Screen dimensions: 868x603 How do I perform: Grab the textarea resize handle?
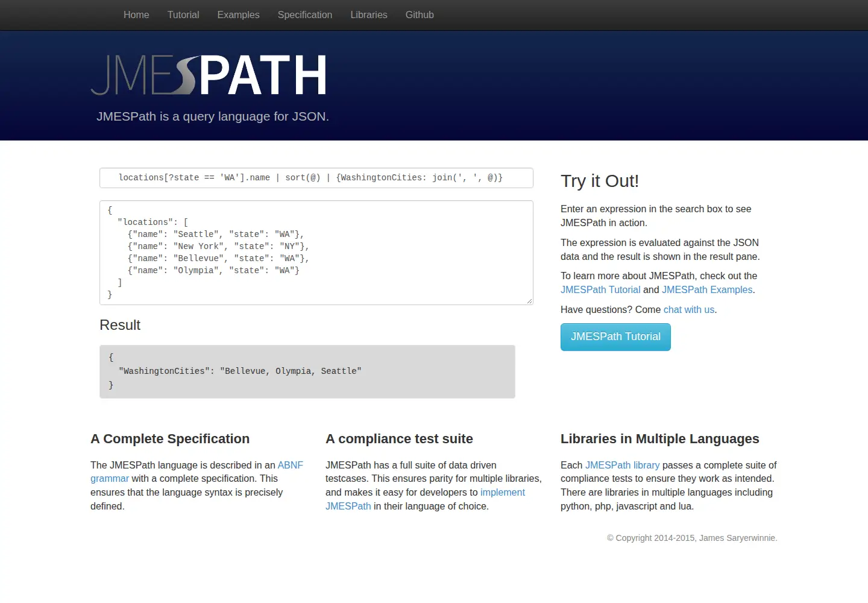click(529, 301)
